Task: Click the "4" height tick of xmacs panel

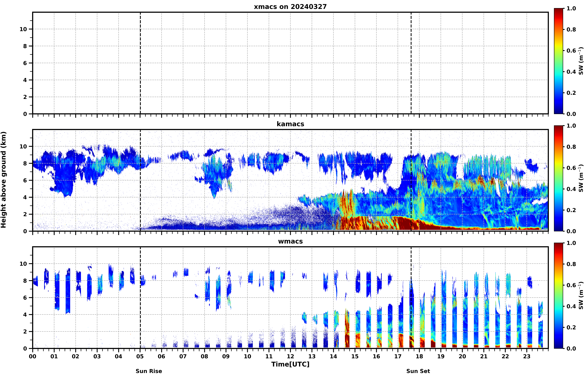Action: coord(25,80)
